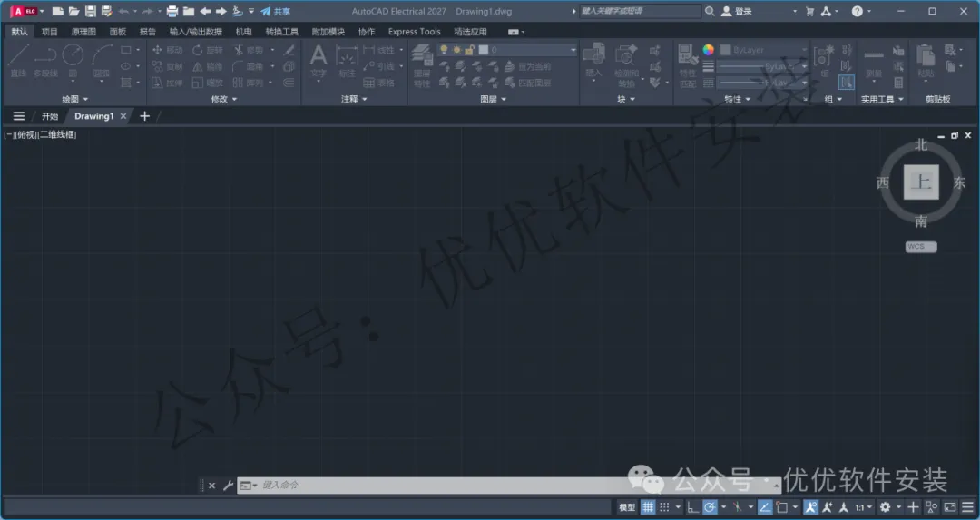This screenshot has height=520, width=980.
Task: Click the Insert block (插入) icon
Action: tap(593, 61)
